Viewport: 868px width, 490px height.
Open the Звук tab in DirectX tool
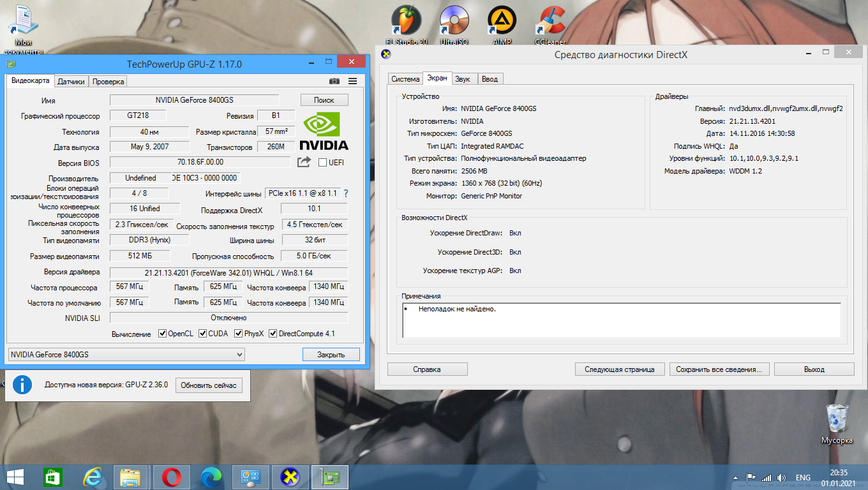coord(463,79)
